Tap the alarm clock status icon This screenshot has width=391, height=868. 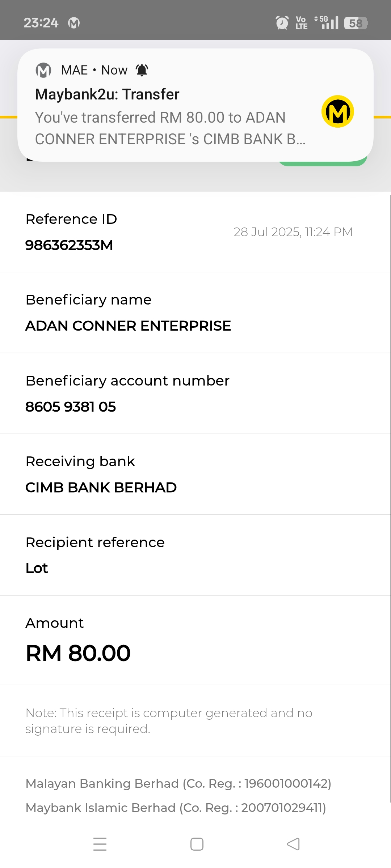pyautogui.click(x=282, y=23)
